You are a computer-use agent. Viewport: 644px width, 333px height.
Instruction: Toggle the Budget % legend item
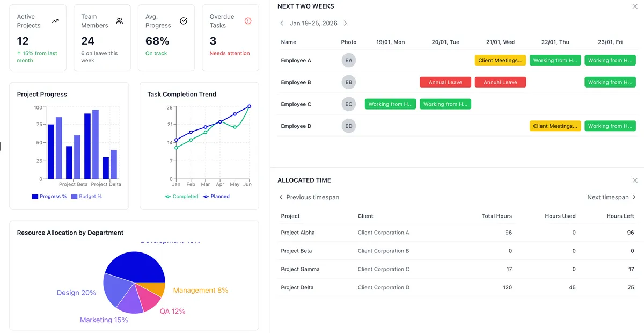[86, 197]
